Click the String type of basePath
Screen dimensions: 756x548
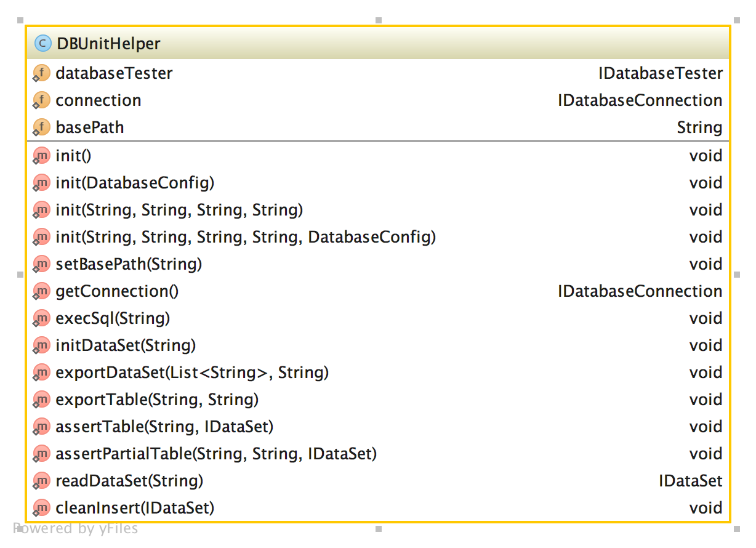click(x=700, y=127)
